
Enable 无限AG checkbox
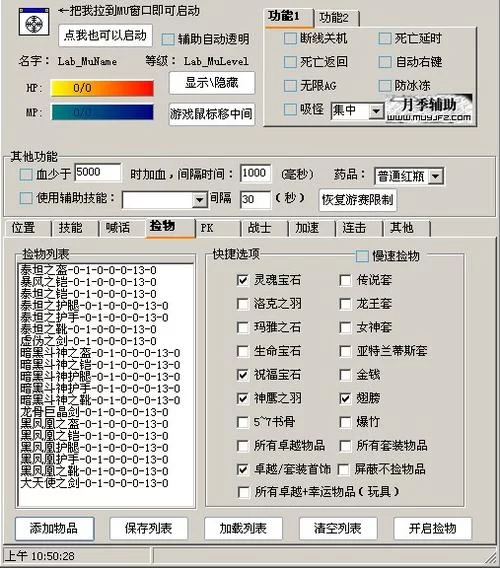pos(290,86)
